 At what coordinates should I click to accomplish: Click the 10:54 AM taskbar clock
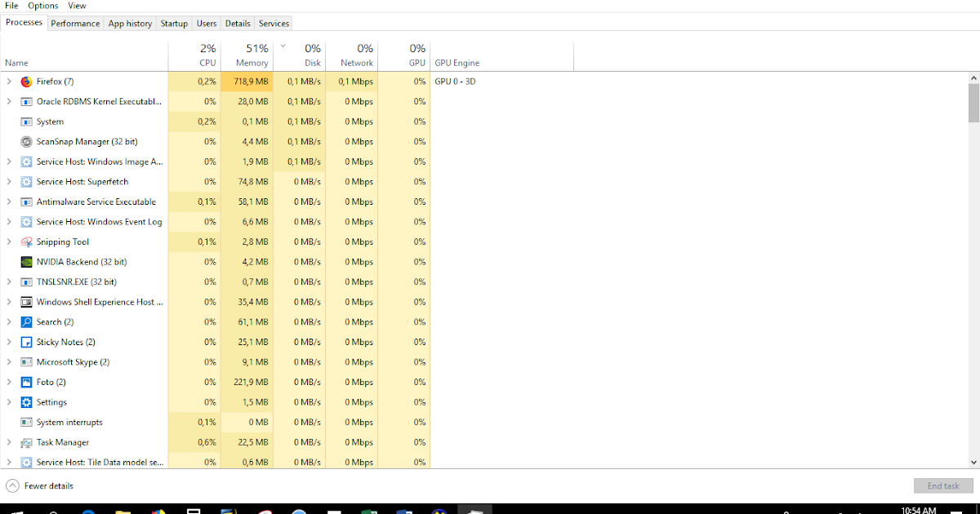tap(918, 510)
